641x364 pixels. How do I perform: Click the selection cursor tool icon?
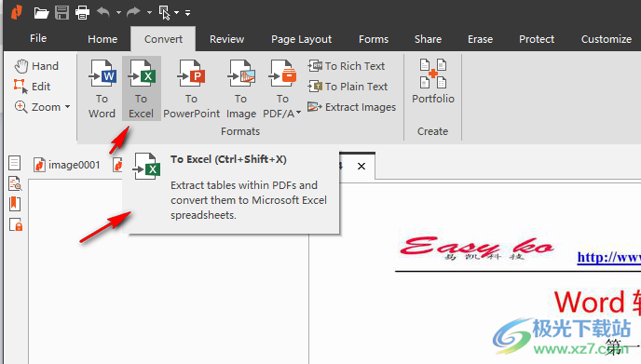click(164, 13)
